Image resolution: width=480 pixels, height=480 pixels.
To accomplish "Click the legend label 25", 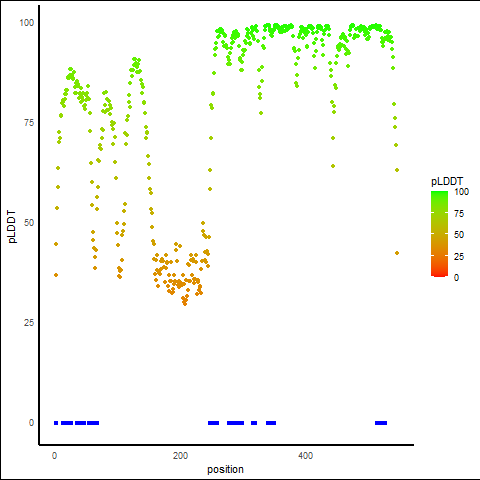I will 459,257.
